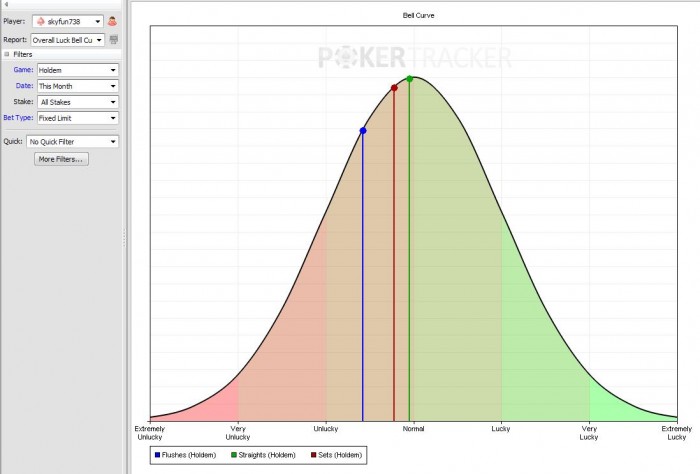Open the Player dropdown showing skyfun738

pos(68,21)
